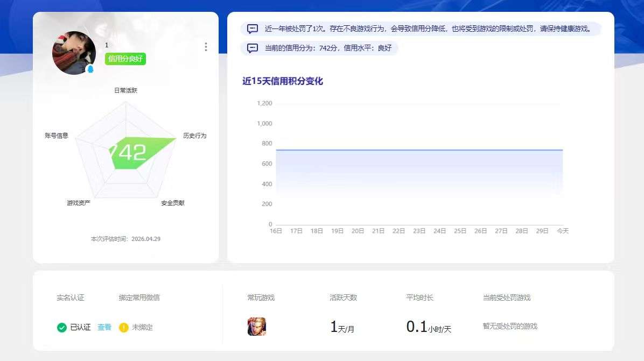Click the 实名认证 heading
This screenshot has width=644, height=361.
coord(71,298)
